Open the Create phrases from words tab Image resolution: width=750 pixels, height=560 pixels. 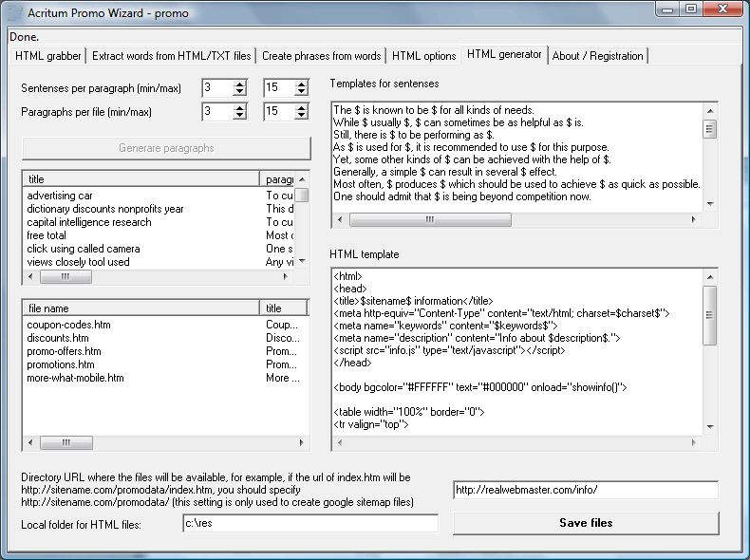(x=321, y=56)
